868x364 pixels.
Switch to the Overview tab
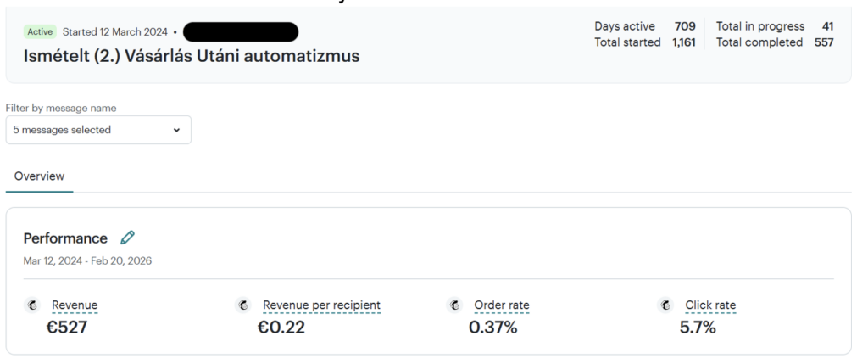(39, 176)
